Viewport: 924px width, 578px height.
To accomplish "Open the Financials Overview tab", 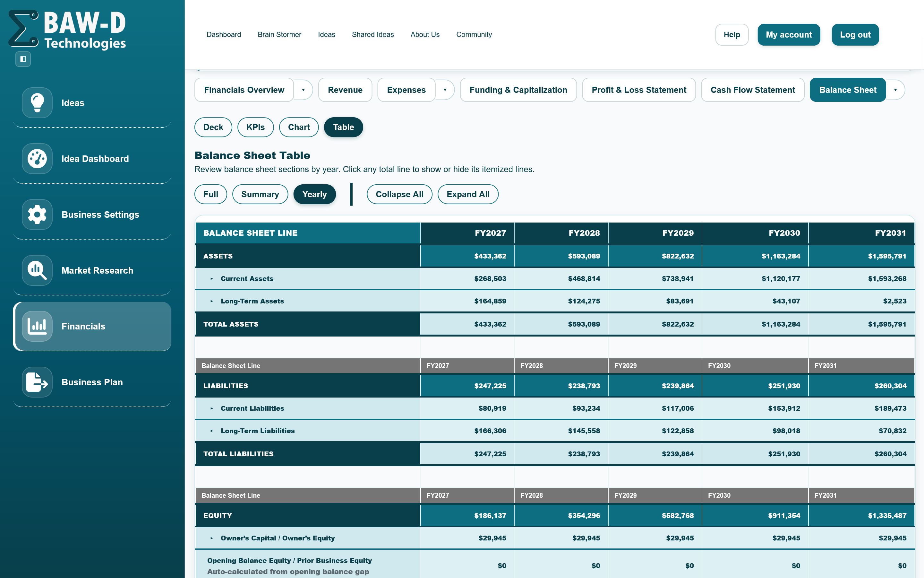I will point(244,90).
